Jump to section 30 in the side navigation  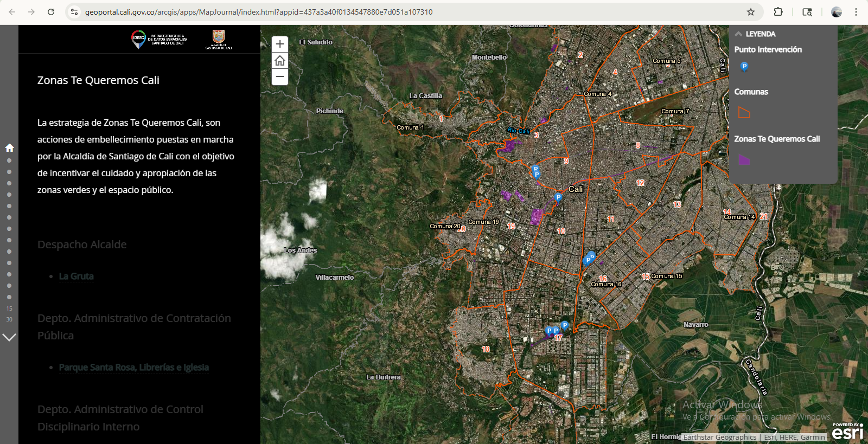coord(9,319)
